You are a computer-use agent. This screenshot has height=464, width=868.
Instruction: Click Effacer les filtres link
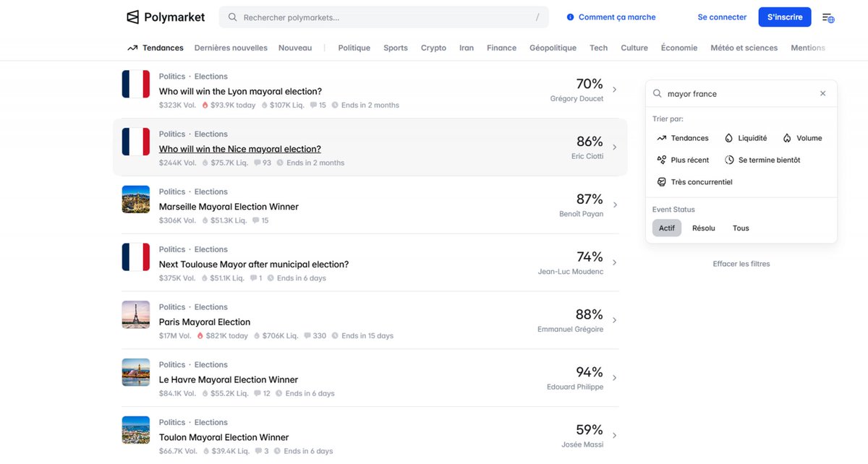[741, 264]
